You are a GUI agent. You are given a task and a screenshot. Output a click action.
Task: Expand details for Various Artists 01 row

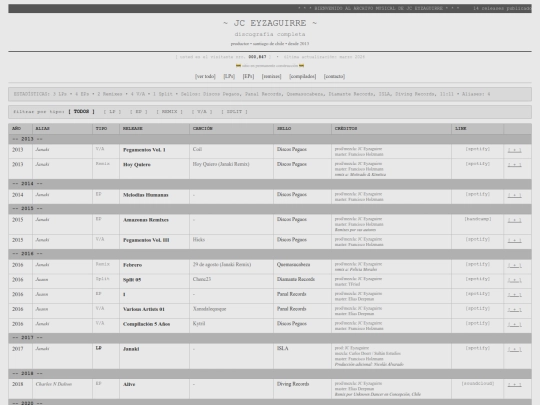tap(514, 310)
